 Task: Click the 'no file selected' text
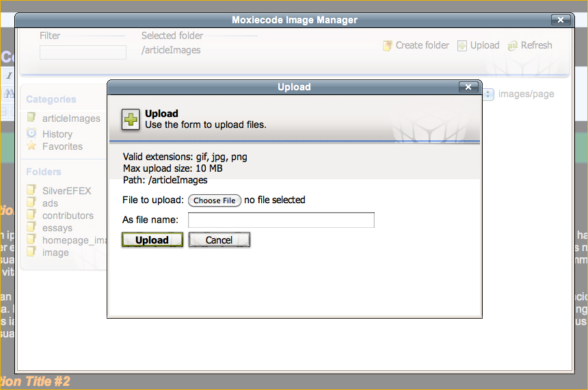[x=274, y=200]
